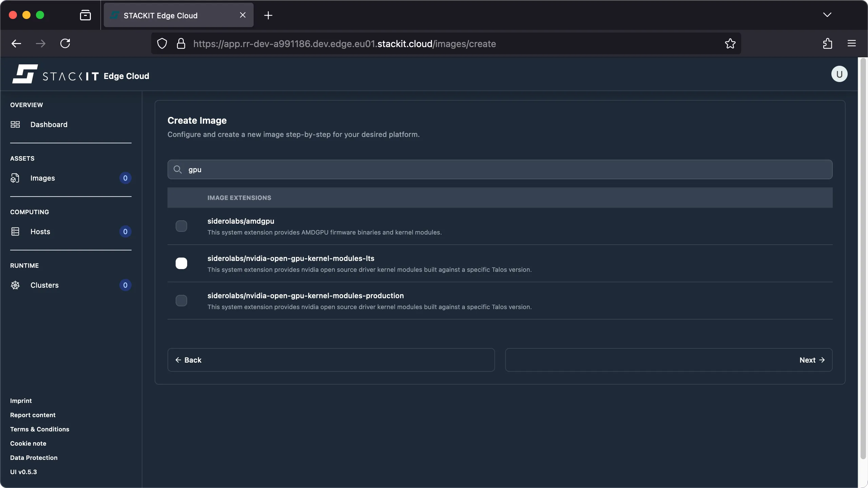This screenshot has width=868, height=488.
Task: Open the Dashboard from the sidebar
Action: coord(48,124)
